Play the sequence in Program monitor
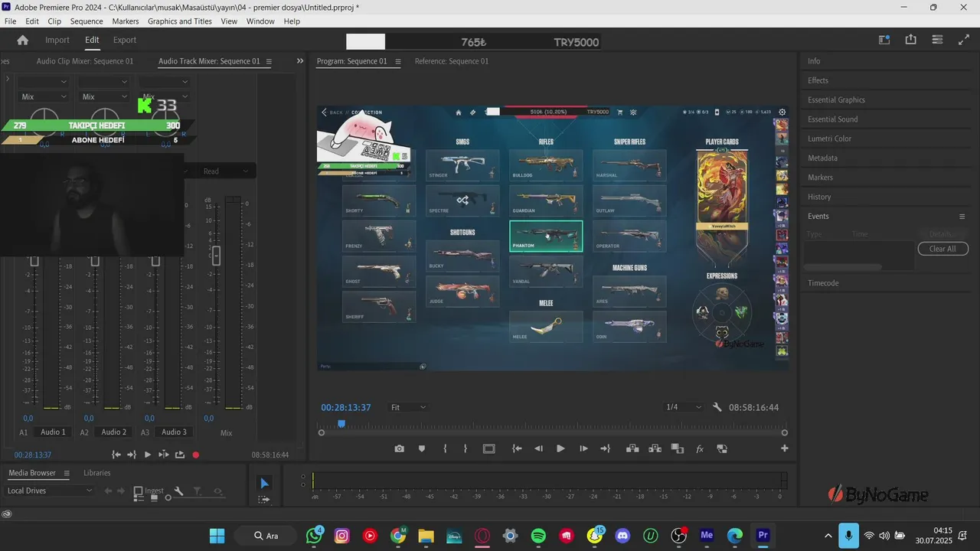 point(560,449)
